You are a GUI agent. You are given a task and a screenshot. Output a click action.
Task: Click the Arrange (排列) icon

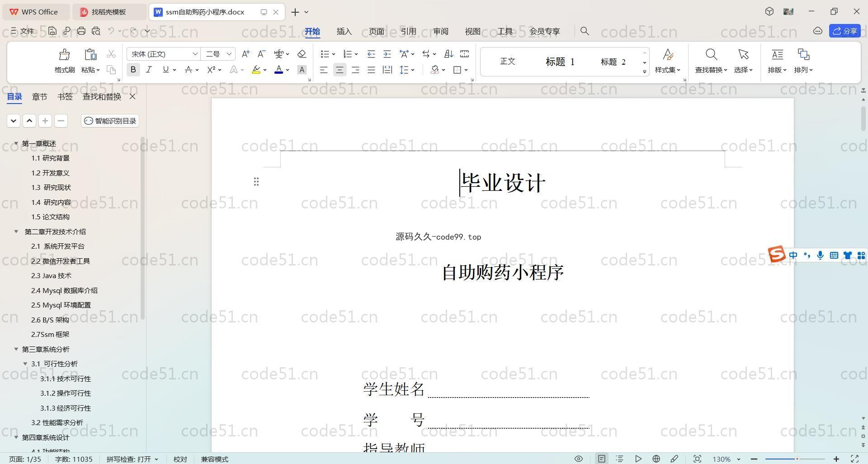pyautogui.click(x=803, y=55)
